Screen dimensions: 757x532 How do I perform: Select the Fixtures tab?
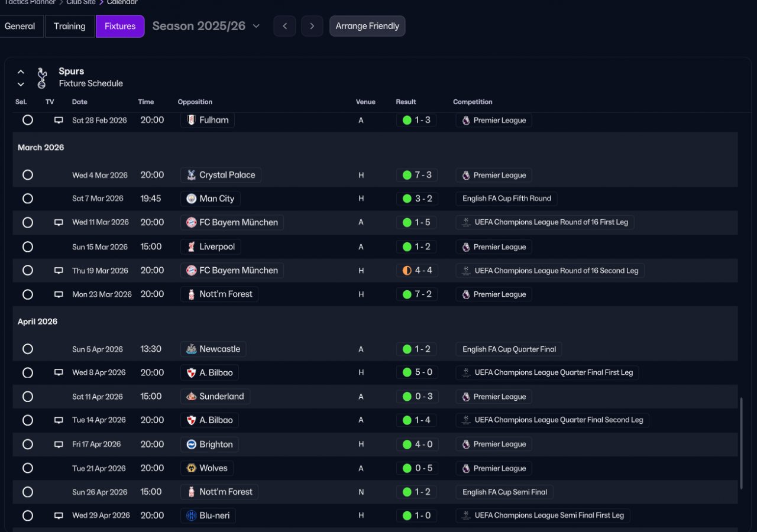click(x=120, y=26)
